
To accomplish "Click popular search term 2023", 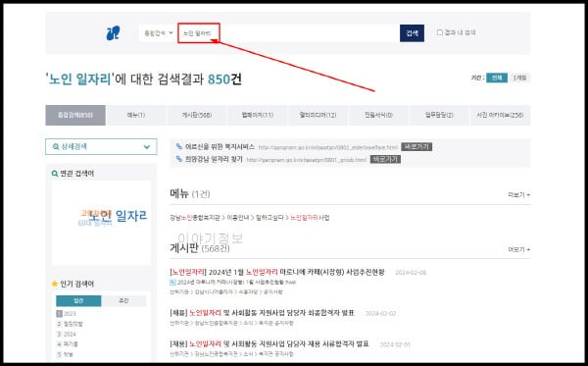I will click(70, 313).
